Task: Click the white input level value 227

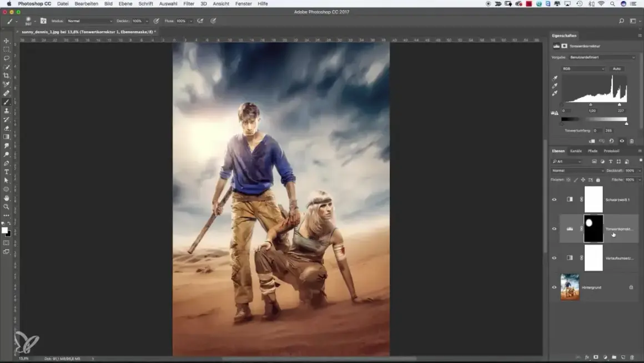Action: tap(621, 111)
